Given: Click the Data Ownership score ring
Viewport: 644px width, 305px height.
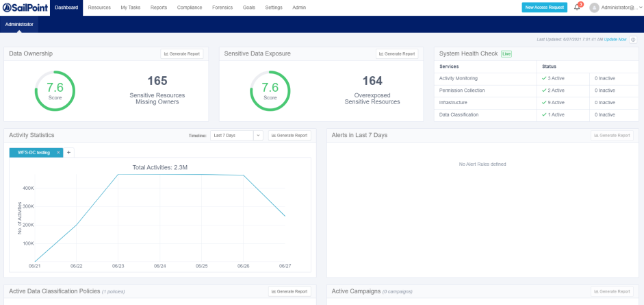Looking at the screenshot, I should (55, 91).
